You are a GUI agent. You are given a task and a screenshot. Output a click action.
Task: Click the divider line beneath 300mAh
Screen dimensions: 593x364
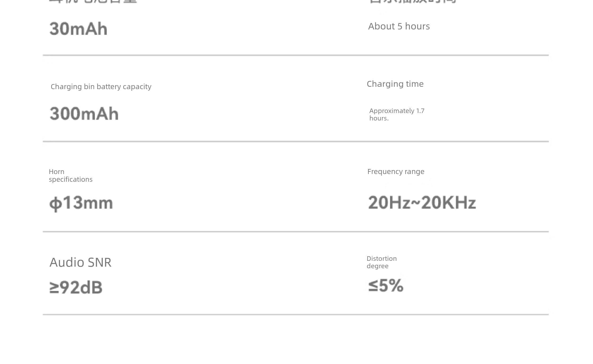(296, 141)
